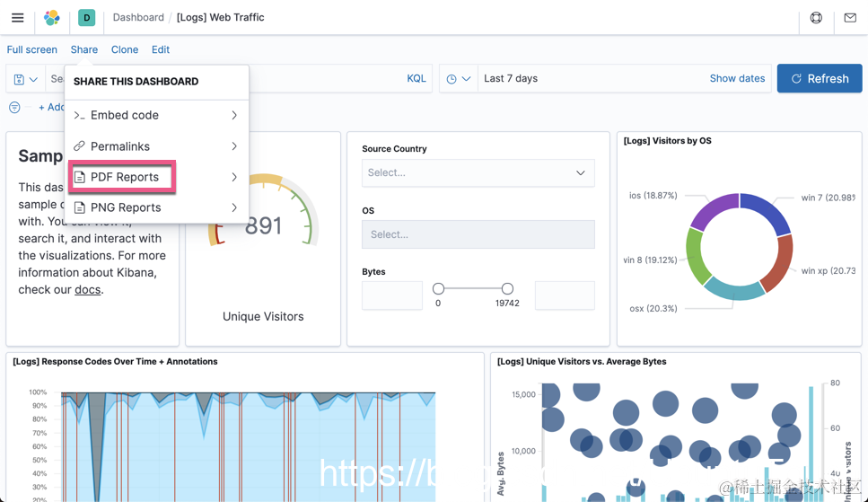Screen dimensions: 868x502
Task: Click the Full screen option
Action: pos(32,49)
